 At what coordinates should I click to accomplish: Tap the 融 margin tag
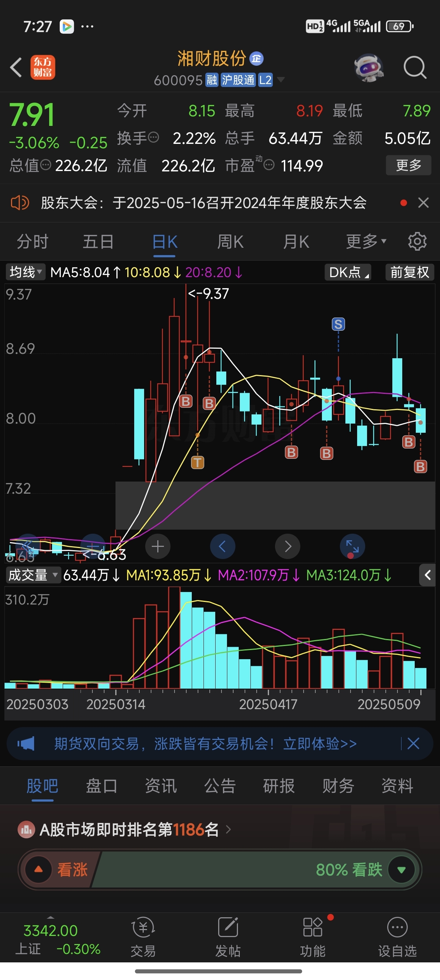212,80
